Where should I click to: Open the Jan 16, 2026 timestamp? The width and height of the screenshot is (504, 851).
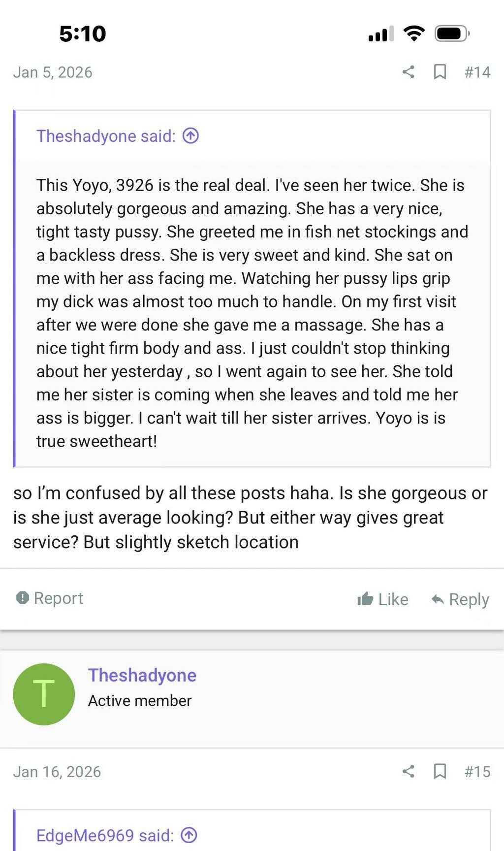pos(57,771)
